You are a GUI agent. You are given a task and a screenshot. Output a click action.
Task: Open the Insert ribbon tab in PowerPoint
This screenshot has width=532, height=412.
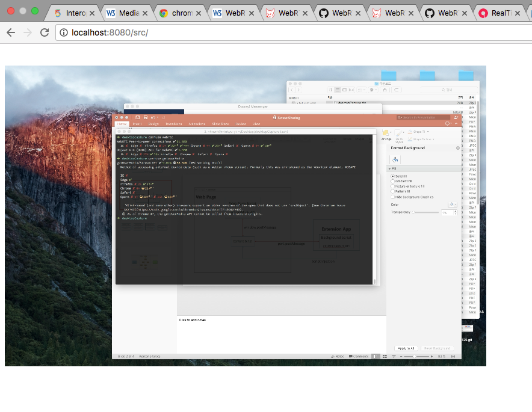(x=137, y=124)
